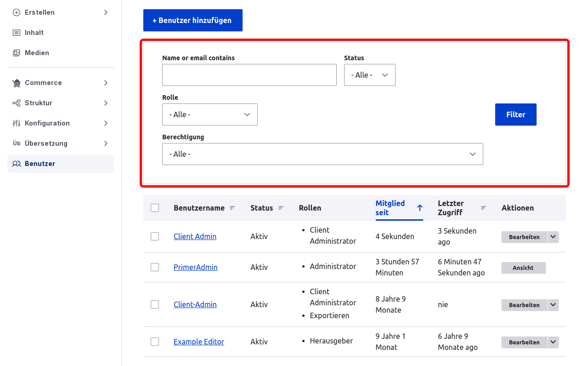Click the sort icon for Letzter Zugriff
The width and height of the screenshot is (588, 366).
(x=484, y=208)
